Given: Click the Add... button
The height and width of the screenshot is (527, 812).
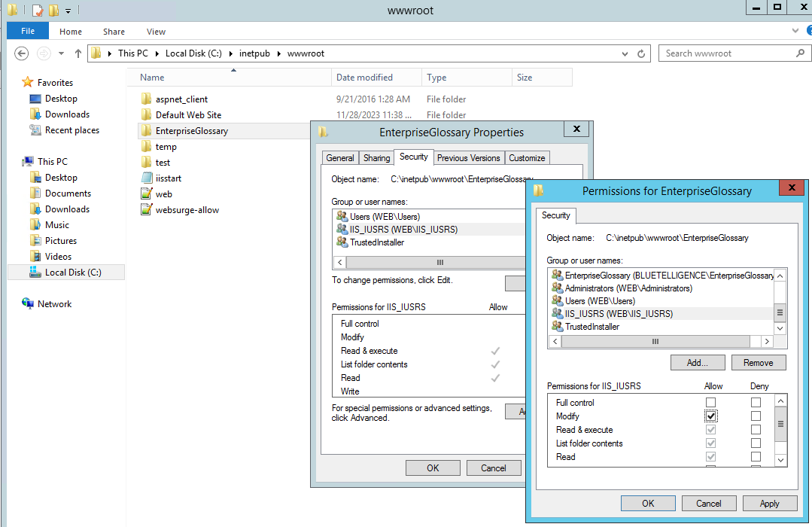Looking at the screenshot, I should [x=698, y=363].
